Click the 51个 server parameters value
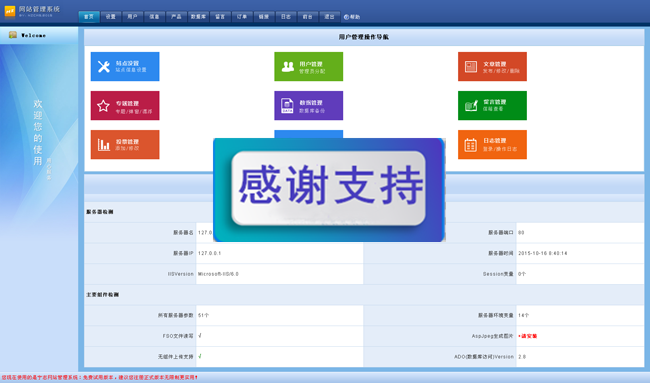 pos(203,315)
